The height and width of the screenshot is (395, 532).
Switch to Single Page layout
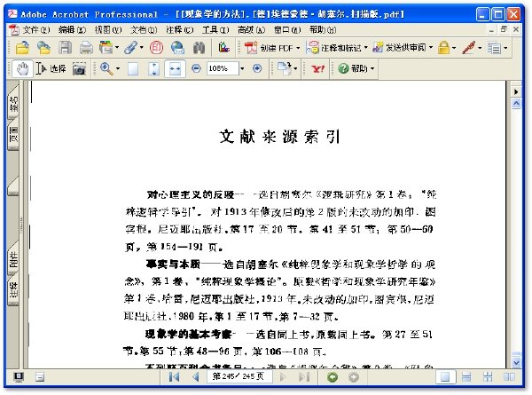(445, 377)
